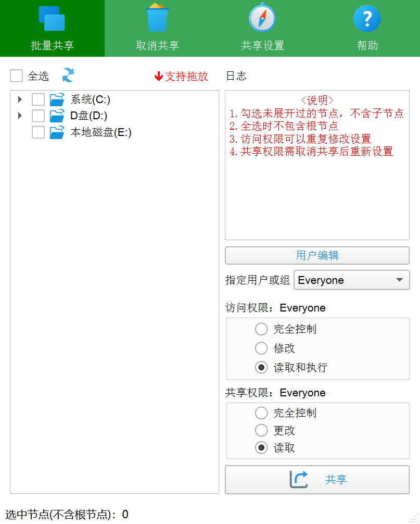Click the blue refresh arrows icon
Image resolution: width=420 pixels, height=524 pixels.
[x=68, y=75]
